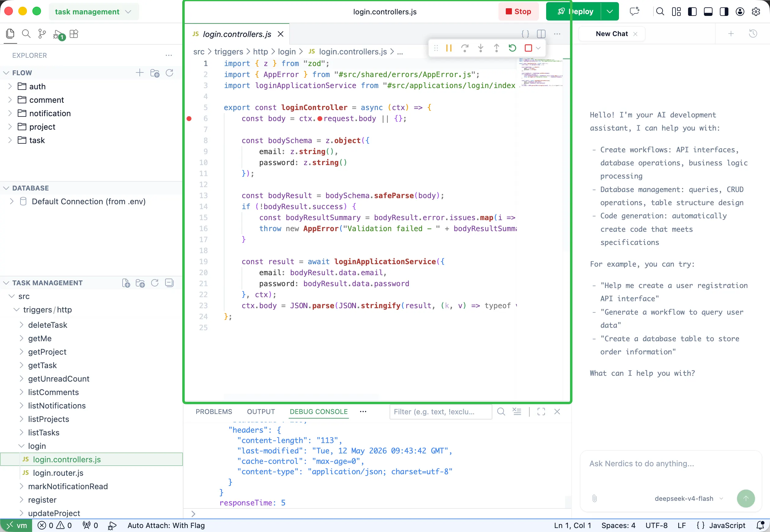Open the new chat bubble icon

click(x=635, y=11)
